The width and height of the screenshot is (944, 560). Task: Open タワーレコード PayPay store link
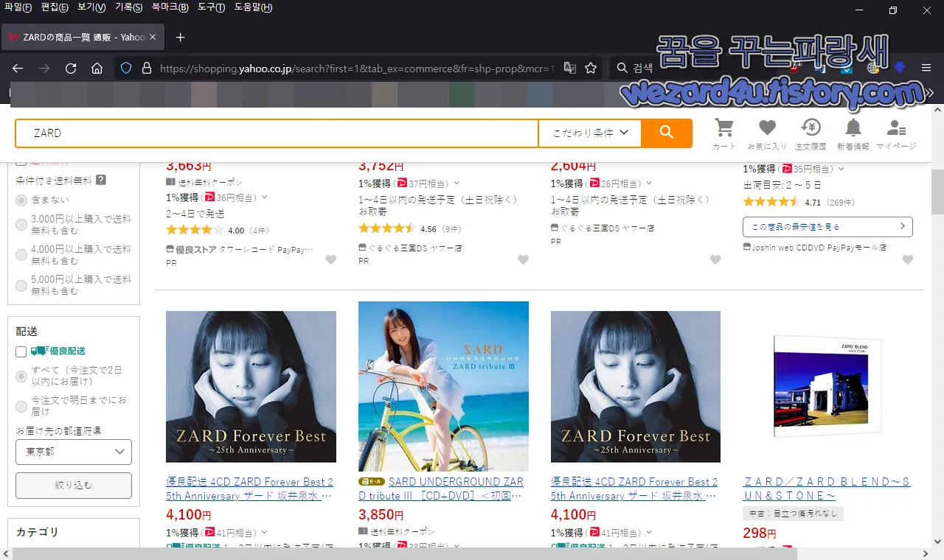point(266,250)
